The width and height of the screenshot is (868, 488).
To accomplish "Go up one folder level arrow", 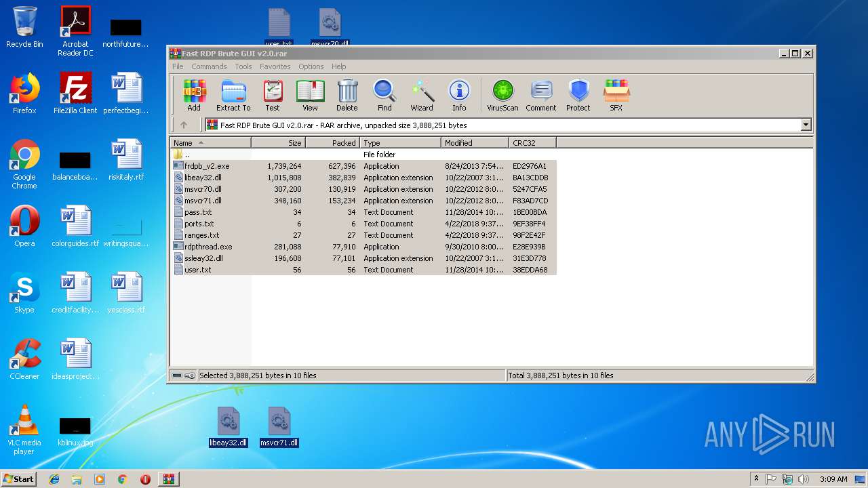I will [x=184, y=125].
